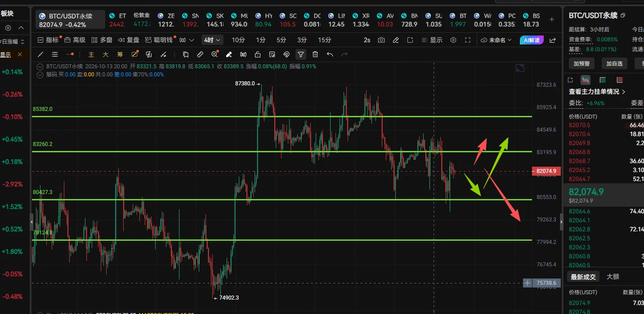Expand 查看主力挂单情况 details
The width and height of the screenshot is (644, 314).
pos(597,92)
